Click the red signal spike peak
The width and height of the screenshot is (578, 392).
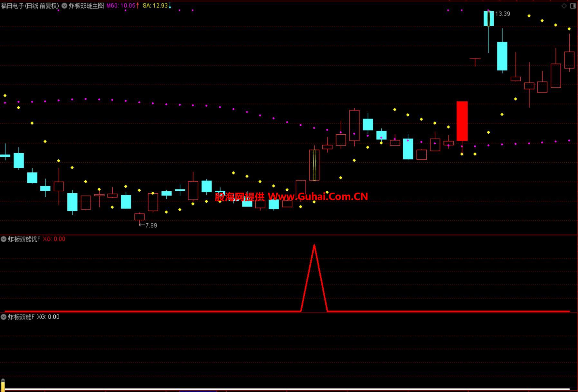(x=314, y=246)
